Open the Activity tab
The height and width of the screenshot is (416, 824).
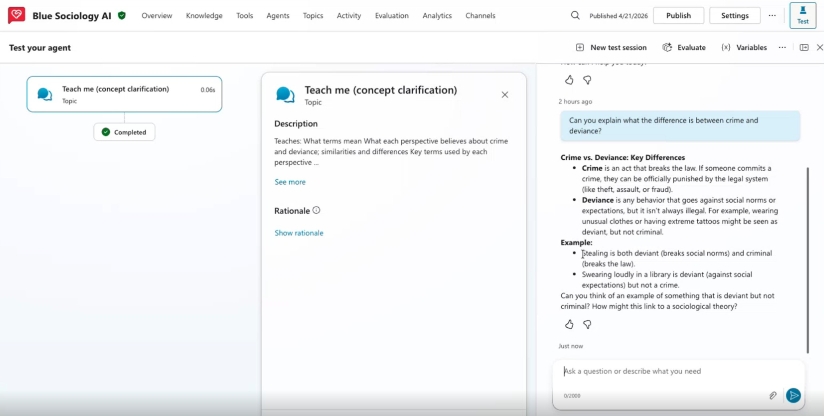click(x=349, y=16)
